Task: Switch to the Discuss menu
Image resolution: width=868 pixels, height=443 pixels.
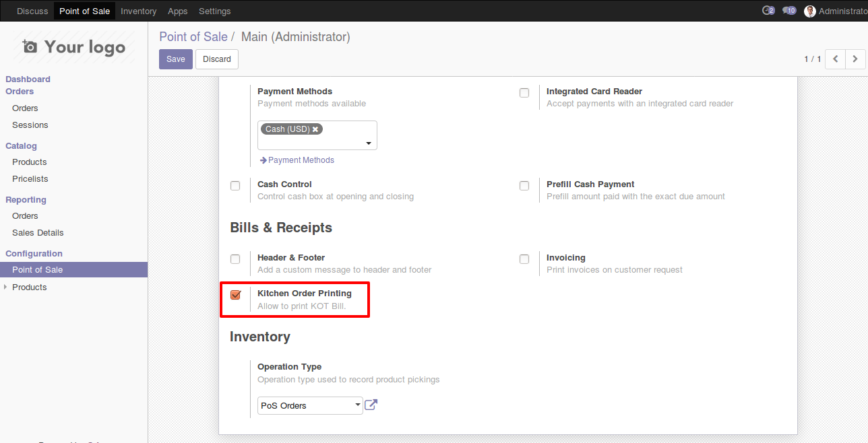Action: [x=32, y=11]
